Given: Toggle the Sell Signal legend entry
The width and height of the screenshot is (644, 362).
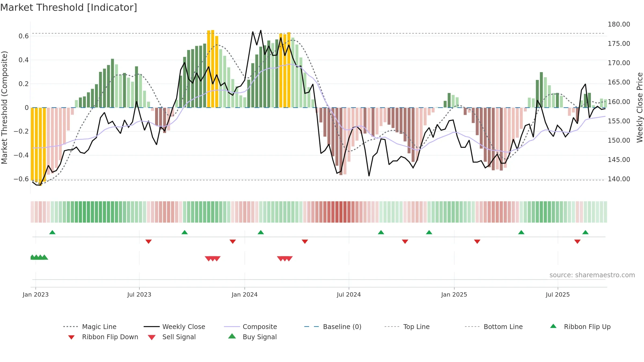Looking at the screenshot, I should pos(172,337).
